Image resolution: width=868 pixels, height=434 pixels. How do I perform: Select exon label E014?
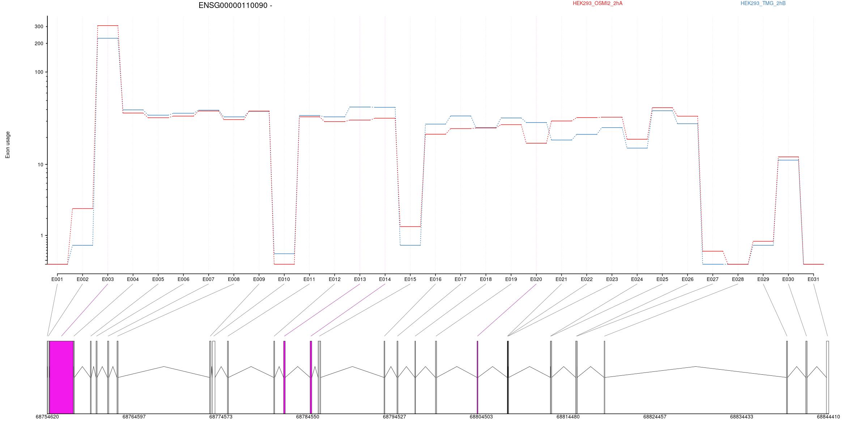385,279
